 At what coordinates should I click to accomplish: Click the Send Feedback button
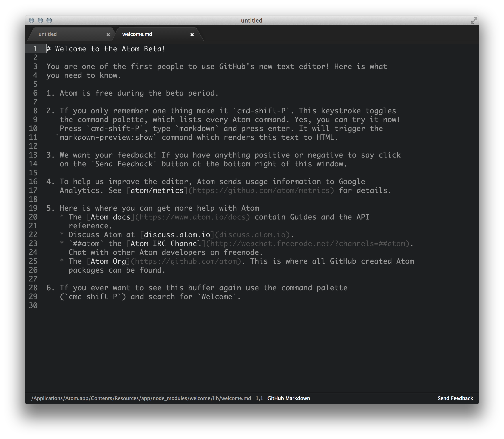point(455,398)
